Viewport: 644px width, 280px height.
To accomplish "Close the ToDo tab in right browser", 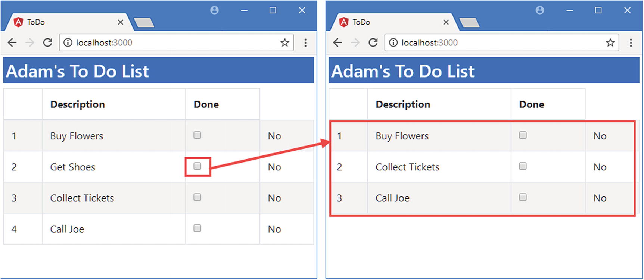I will 446,22.
